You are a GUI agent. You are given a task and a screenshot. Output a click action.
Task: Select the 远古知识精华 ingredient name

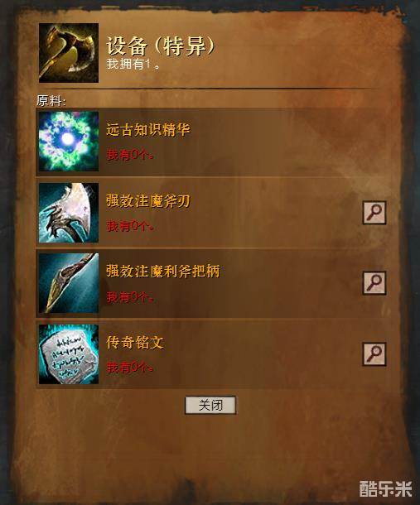[x=148, y=129]
